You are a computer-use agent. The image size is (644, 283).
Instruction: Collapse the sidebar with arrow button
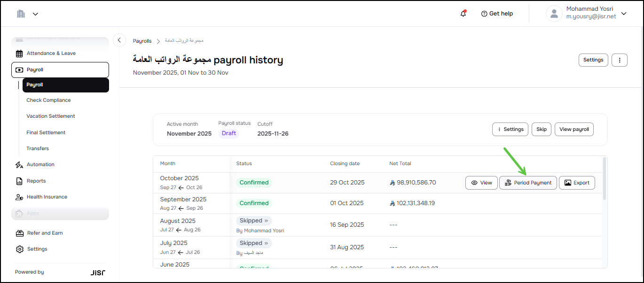[119, 40]
